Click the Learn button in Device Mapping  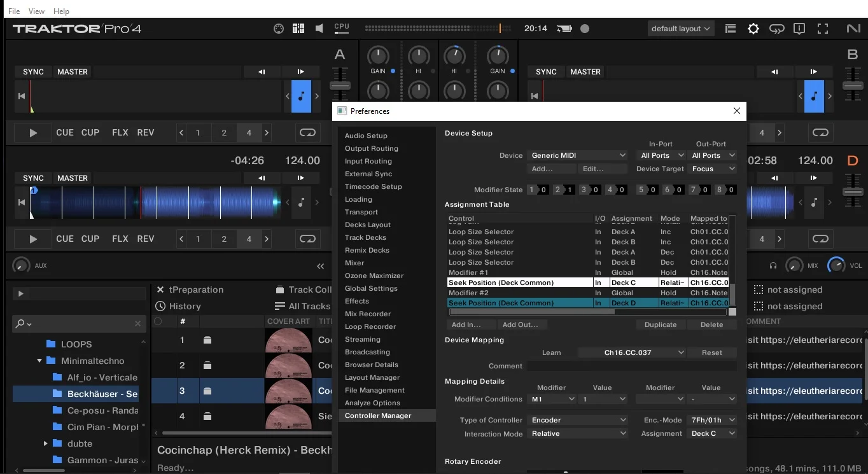click(x=551, y=352)
